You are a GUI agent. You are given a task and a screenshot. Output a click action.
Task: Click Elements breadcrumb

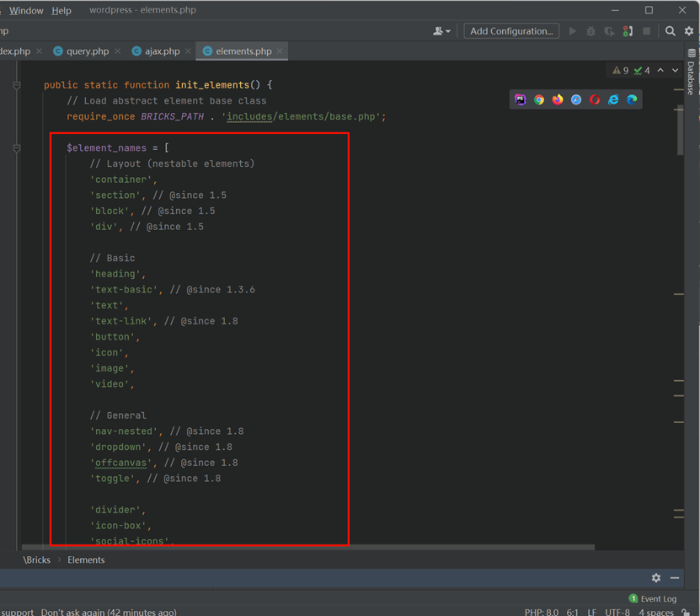[x=86, y=560]
